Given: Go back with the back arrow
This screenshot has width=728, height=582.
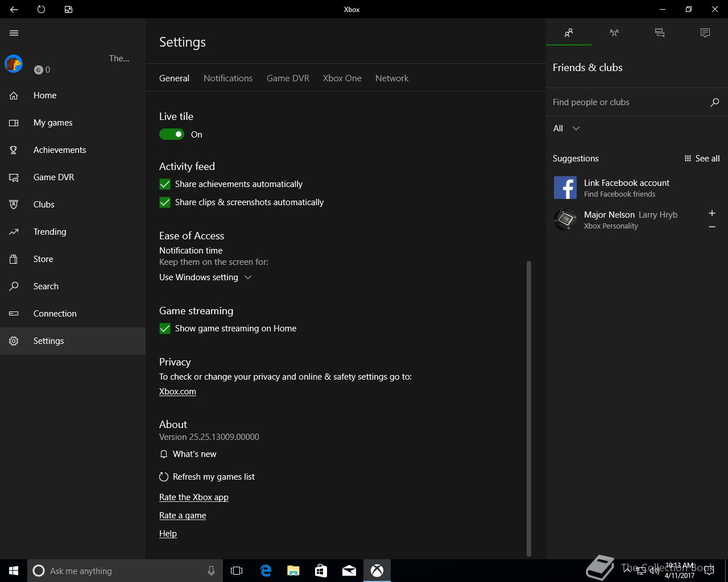Looking at the screenshot, I should tap(14, 9).
